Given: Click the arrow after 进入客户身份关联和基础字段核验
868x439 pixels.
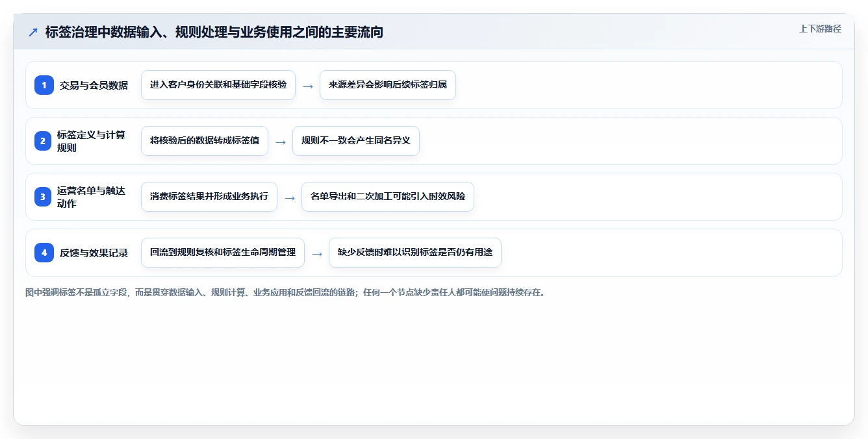Looking at the screenshot, I should [308, 86].
